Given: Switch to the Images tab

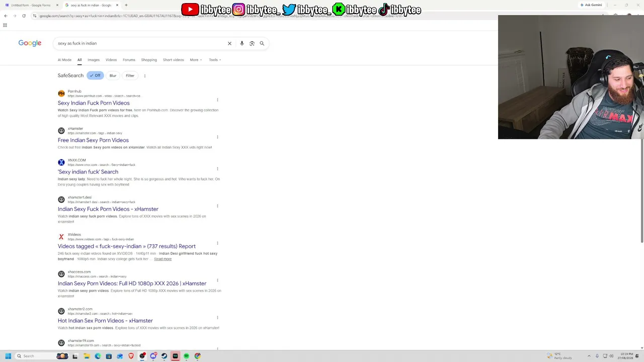Looking at the screenshot, I should pos(94,60).
